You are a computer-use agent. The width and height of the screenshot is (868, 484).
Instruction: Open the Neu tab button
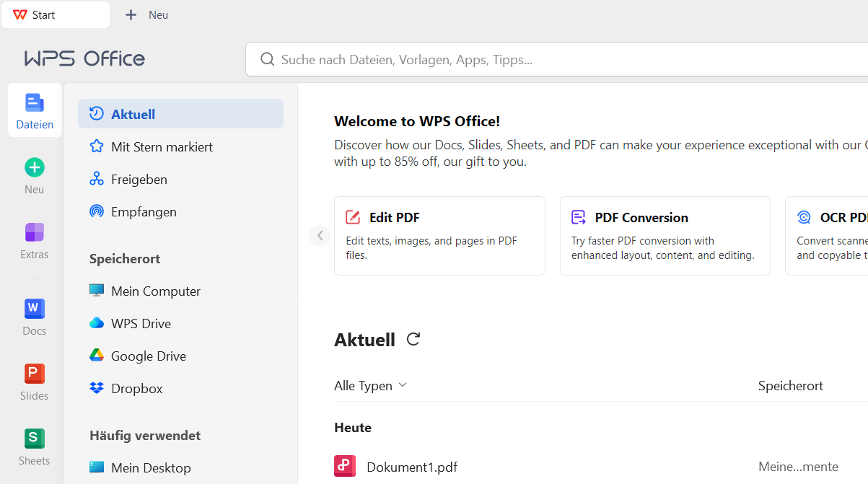pos(147,14)
